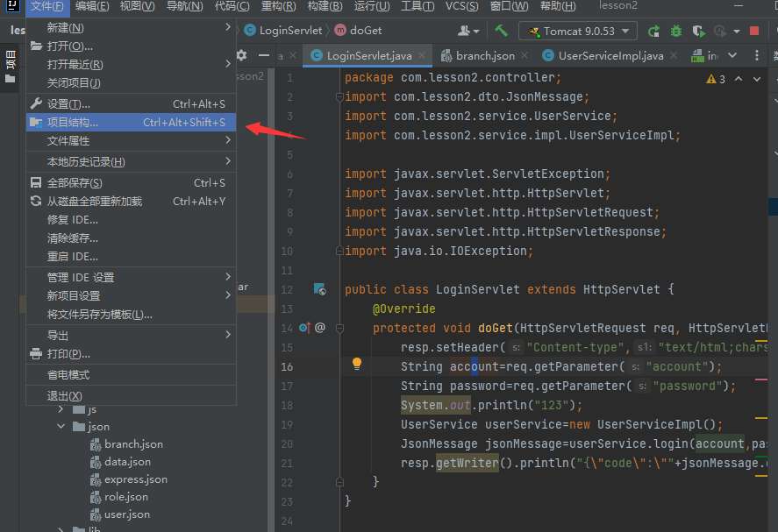Place cursor on line 18 System.out code
This screenshot has height=532, width=778.
pos(436,405)
